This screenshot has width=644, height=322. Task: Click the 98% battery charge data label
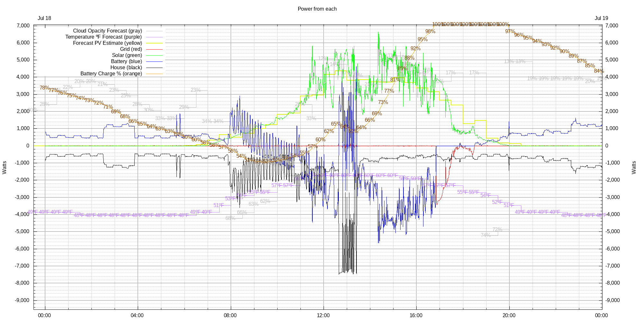(430, 32)
